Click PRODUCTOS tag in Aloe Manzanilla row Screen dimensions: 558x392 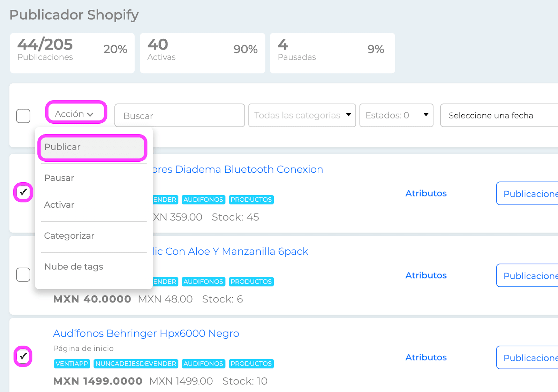coord(251,282)
